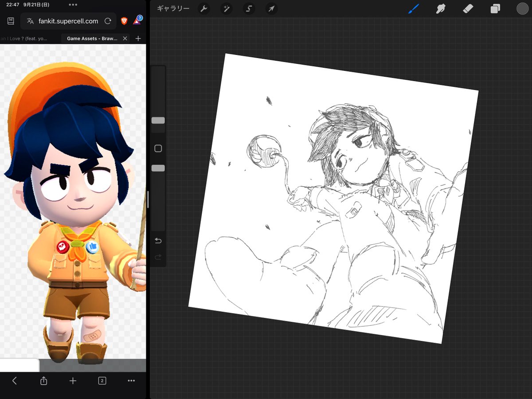This screenshot has width=532, height=399.
Task: Tap the square modify button in sidebar
Action: [x=158, y=149]
